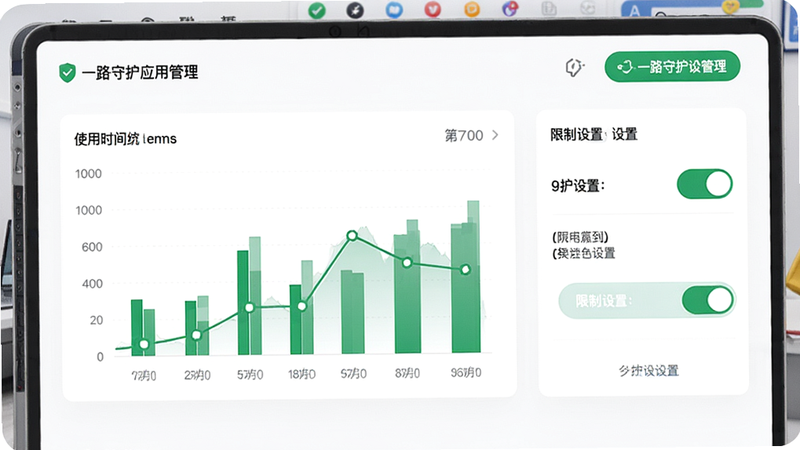The width and height of the screenshot is (800, 450).
Task: Click the 96月0 axis label
Action: (x=465, y=373)
